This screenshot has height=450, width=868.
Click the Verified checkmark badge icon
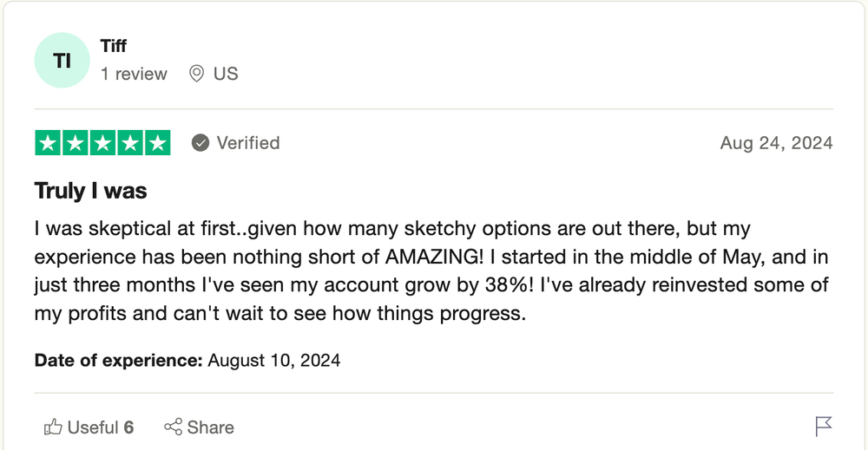pos(201,143)
